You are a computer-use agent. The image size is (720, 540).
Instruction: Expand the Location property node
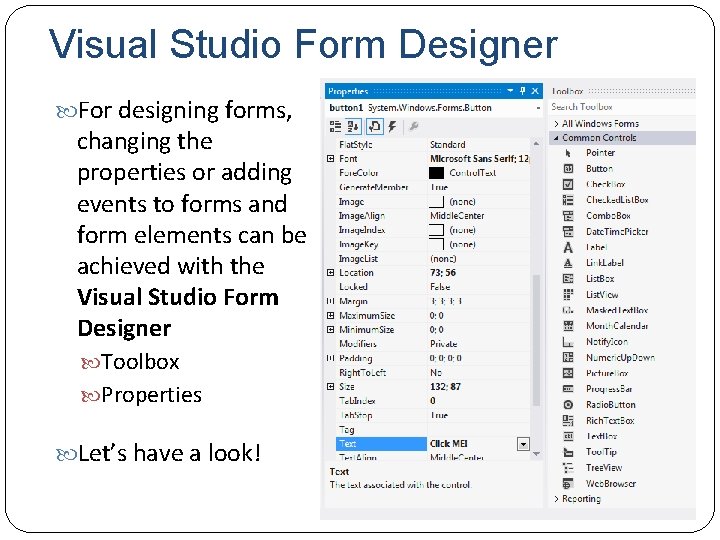[330, 272]
